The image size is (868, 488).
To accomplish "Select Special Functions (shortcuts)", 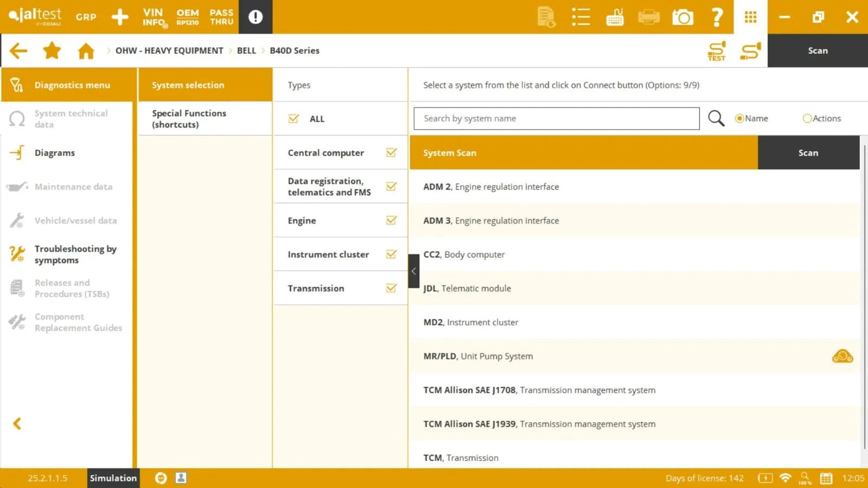I will 205,119.
